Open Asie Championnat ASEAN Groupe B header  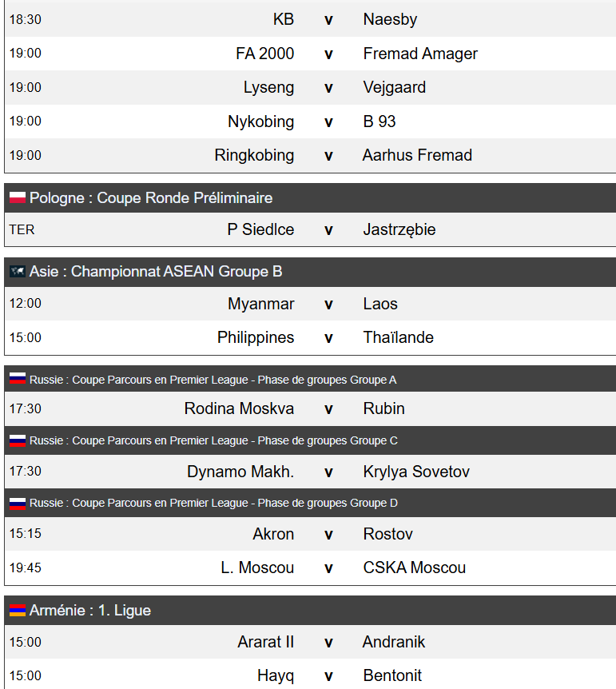pos(310,272)
